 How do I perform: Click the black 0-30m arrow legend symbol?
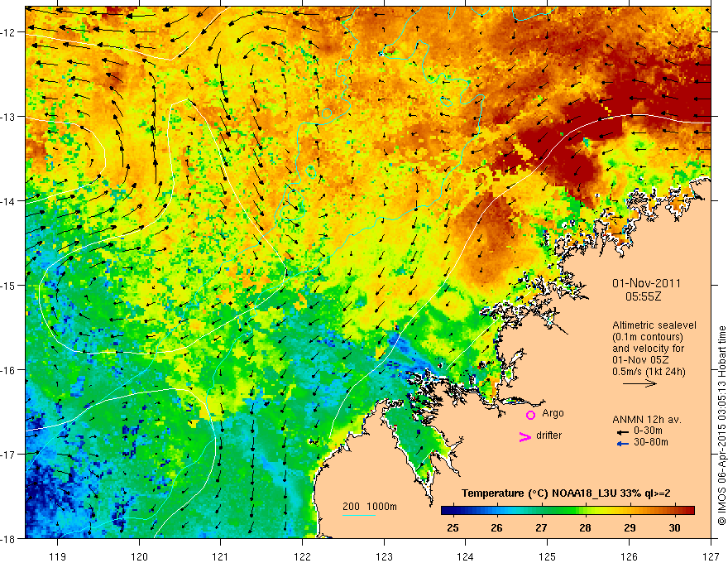pos(621,432)
